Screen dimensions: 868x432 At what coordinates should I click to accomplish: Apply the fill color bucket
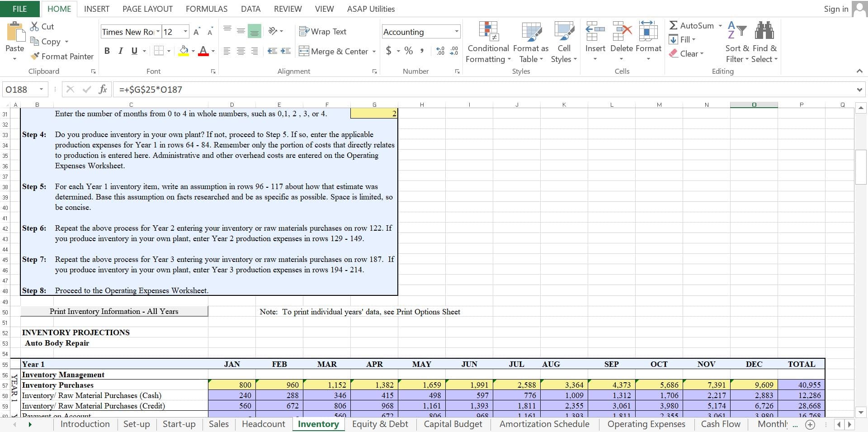point(184,51)
